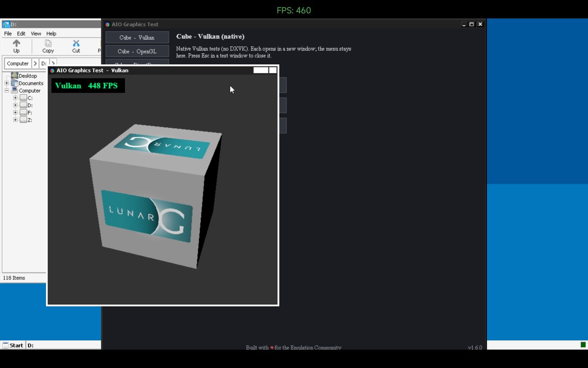Viewport: 588px width, 368px height.
Task: Open the Edit menu
Action: point(21,33)
